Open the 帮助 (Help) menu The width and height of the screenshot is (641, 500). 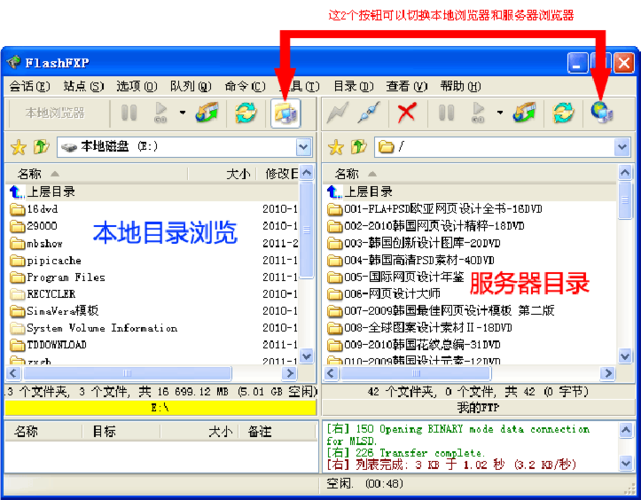459,86
